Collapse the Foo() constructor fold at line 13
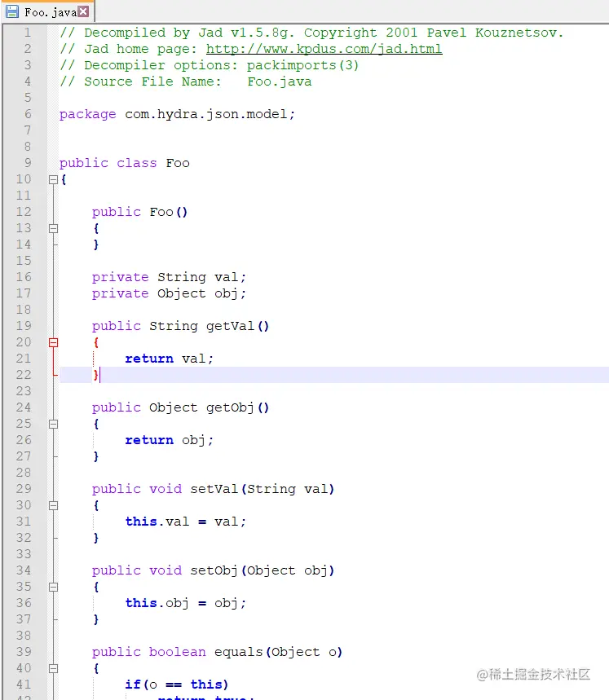The image size is (609, 700). [53, 228]
